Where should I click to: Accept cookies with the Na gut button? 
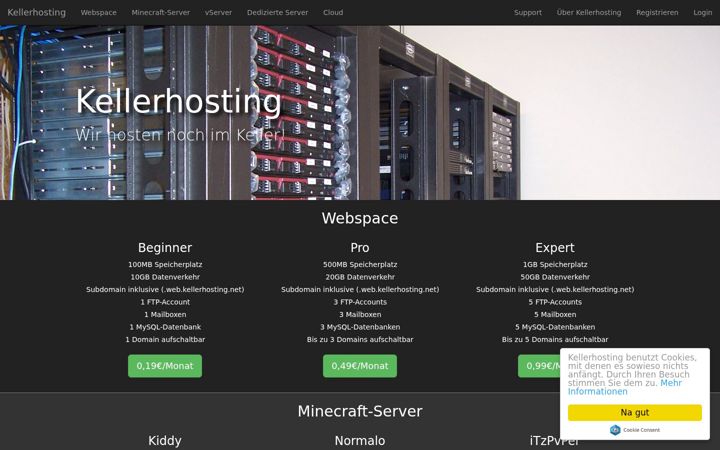coord(635,412)
